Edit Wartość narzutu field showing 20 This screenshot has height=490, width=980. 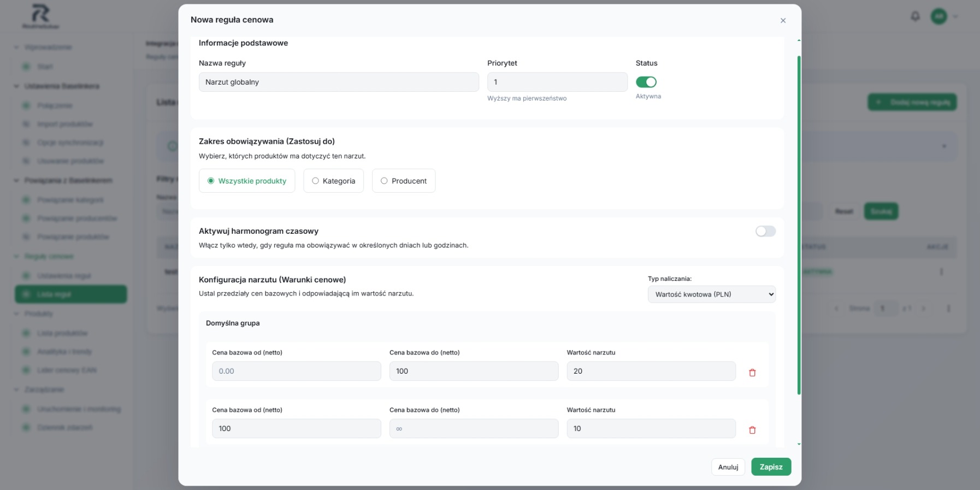pos(651,371)
